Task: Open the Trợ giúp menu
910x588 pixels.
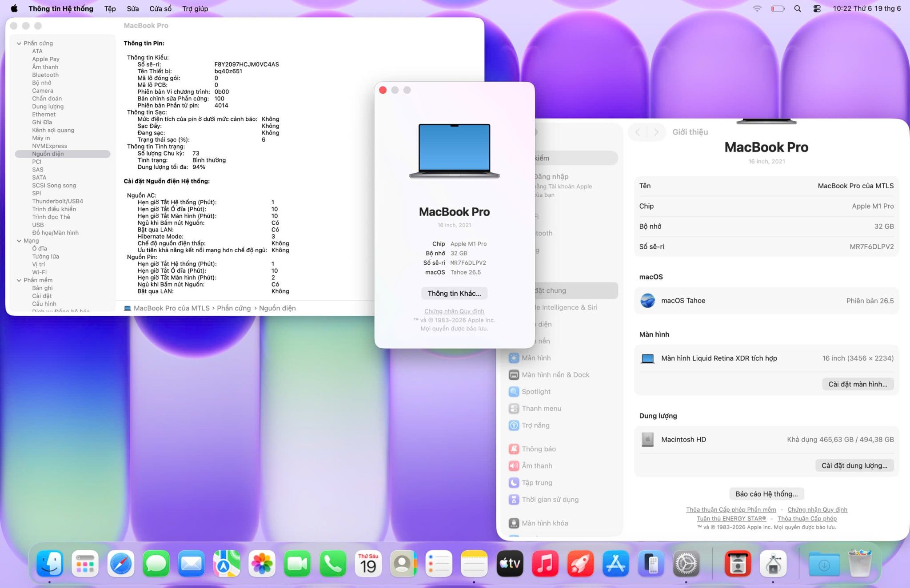Action: click(195, 8)
